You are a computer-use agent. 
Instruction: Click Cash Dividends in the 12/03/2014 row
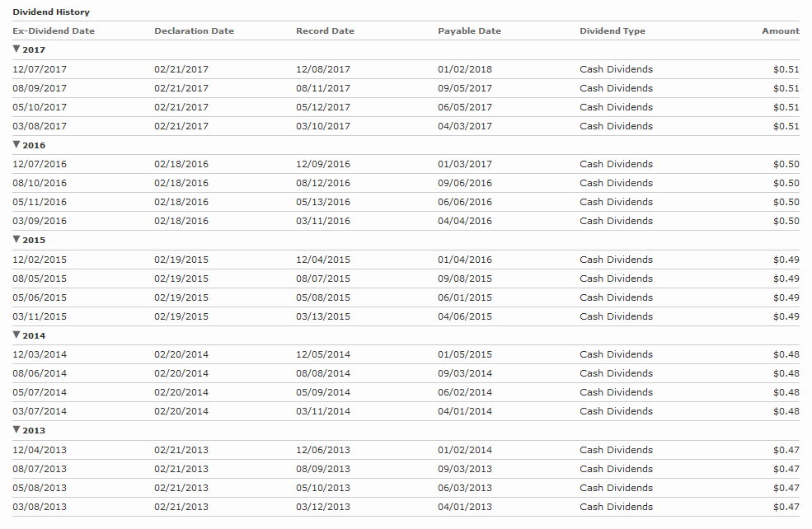tap(617, 354)
